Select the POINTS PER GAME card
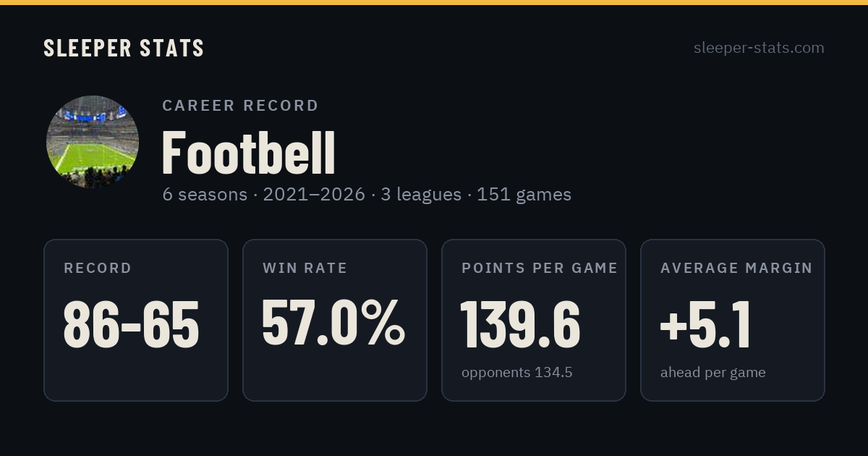This screenshot has width=868, height=456. pyautogui.click(x=534, y=320)
